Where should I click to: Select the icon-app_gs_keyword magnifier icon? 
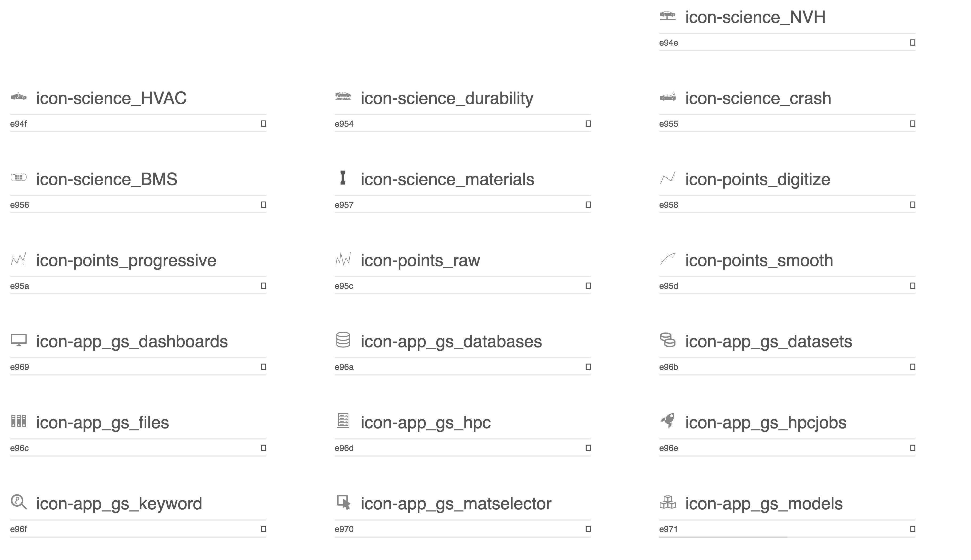(x=18, y=502)
